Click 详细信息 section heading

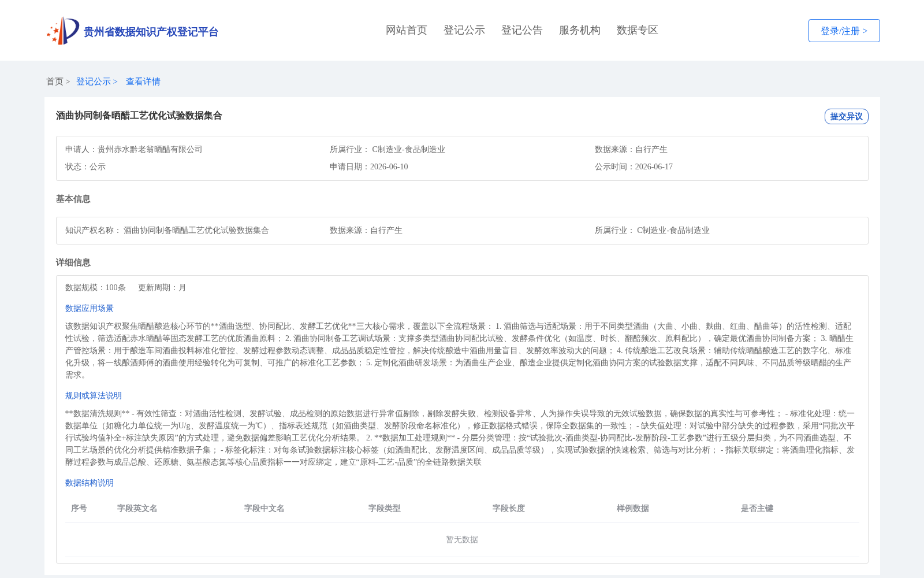[73, 262]
